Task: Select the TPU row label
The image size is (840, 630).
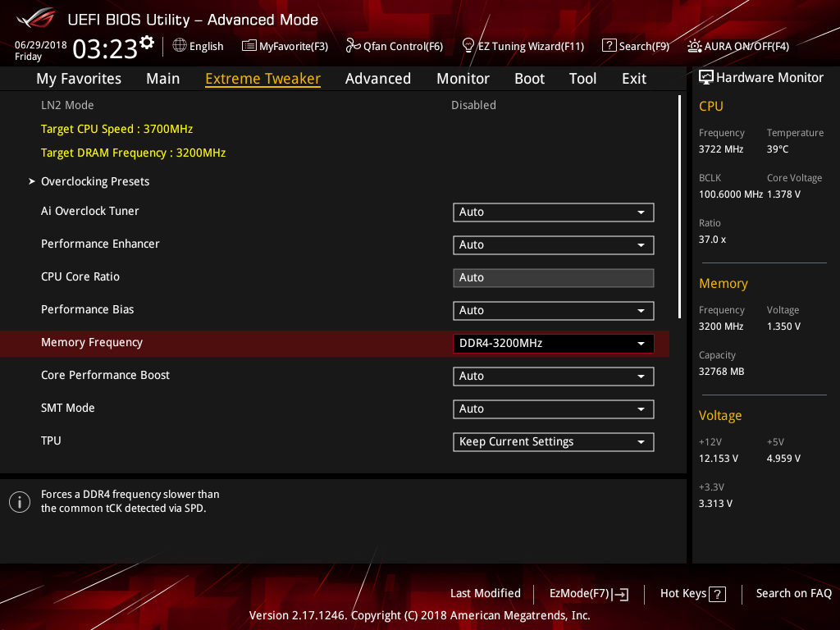Action: pos(51,441)
